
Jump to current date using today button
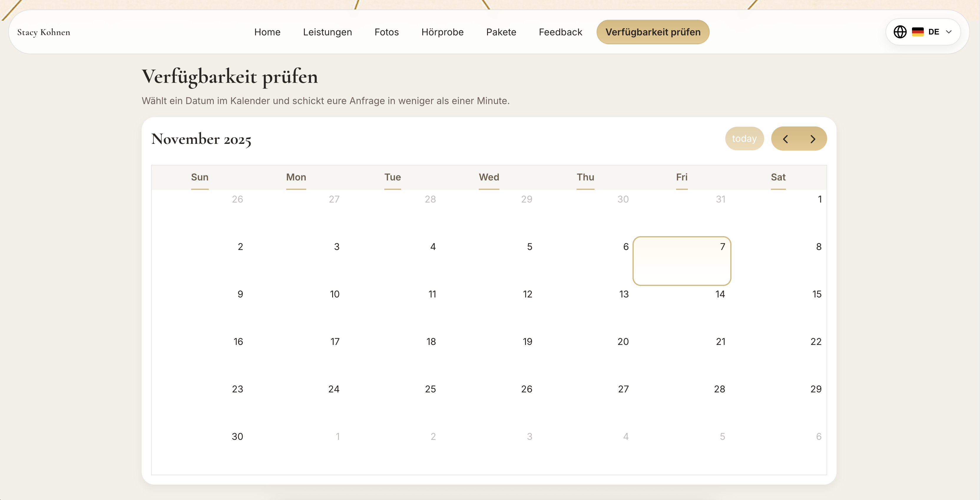(x=744, y=139)
